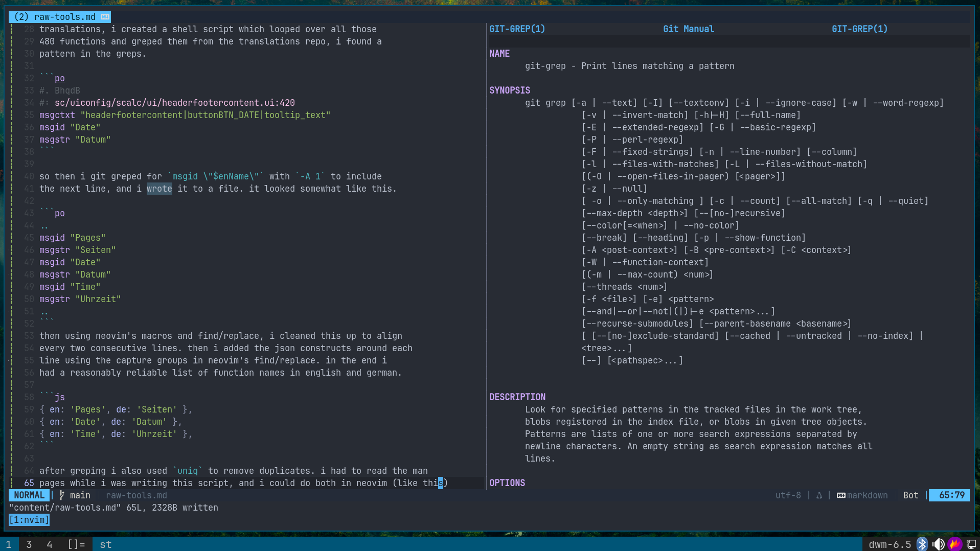This screenshot has height=551, width=980.
Task: Toggle the tiling layout symbol []=
Action: click(x=76, y=544)
